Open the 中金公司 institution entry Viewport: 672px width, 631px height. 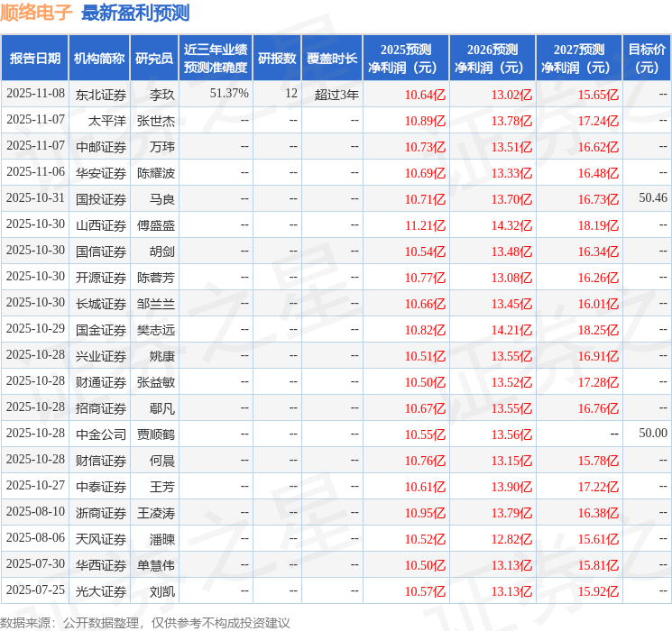[x=101, y=434]
